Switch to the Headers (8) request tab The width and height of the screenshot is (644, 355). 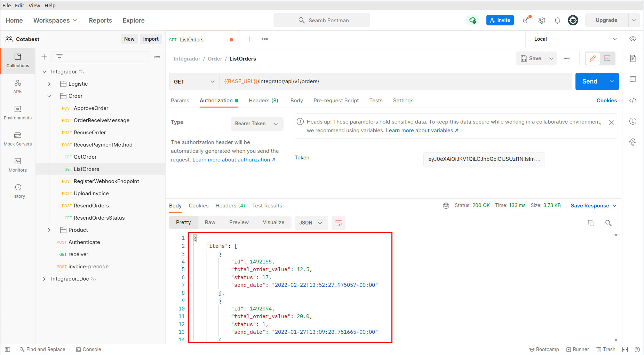coord(263,101)
